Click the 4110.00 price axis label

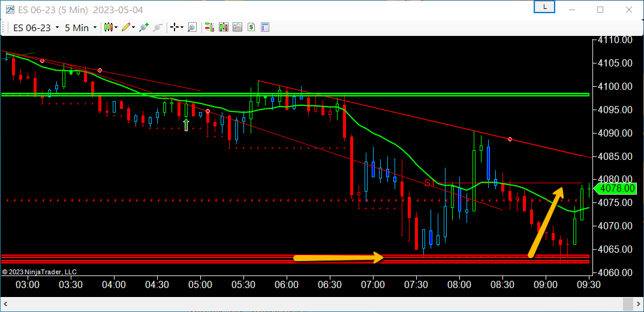[x=615, y=40]
